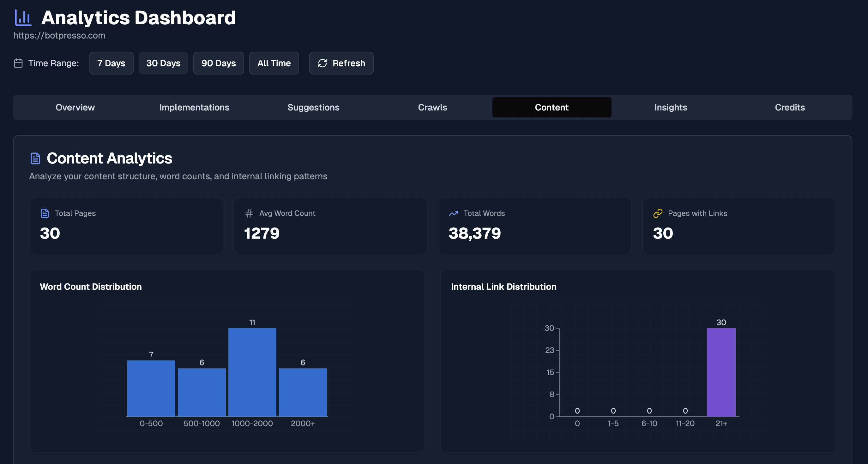Image resolution: width=868 pixels, height=464 pixels.
Task: Click the calendar icon beside Time Range
Action: (18, 63)
